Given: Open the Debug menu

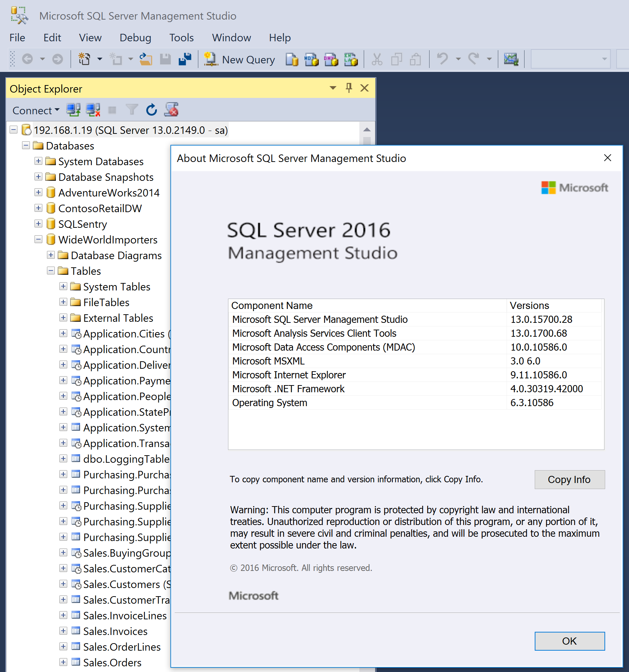Looking at the screenshot, I should coord(135,37).
